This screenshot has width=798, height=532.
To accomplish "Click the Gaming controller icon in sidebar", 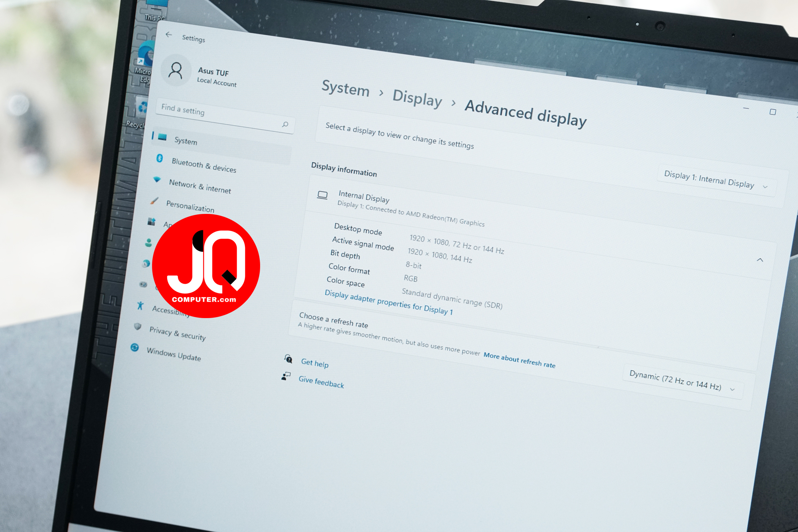I will click(x=143, y=285).
